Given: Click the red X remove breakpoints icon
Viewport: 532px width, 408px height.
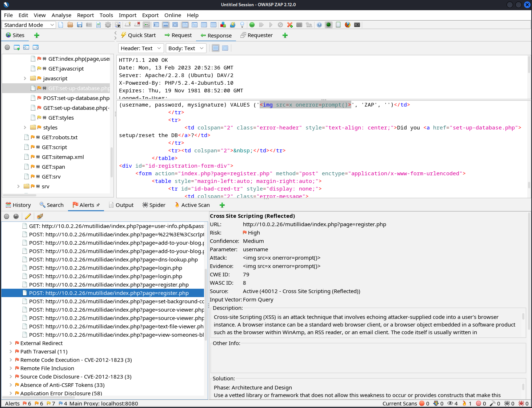Looking at the screenshot, I should (290, 25).
